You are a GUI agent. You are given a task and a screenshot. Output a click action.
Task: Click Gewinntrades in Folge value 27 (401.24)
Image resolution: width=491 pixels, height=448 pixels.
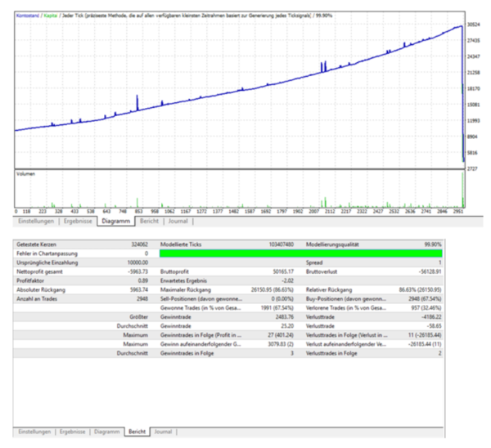(x=281, y=335)
